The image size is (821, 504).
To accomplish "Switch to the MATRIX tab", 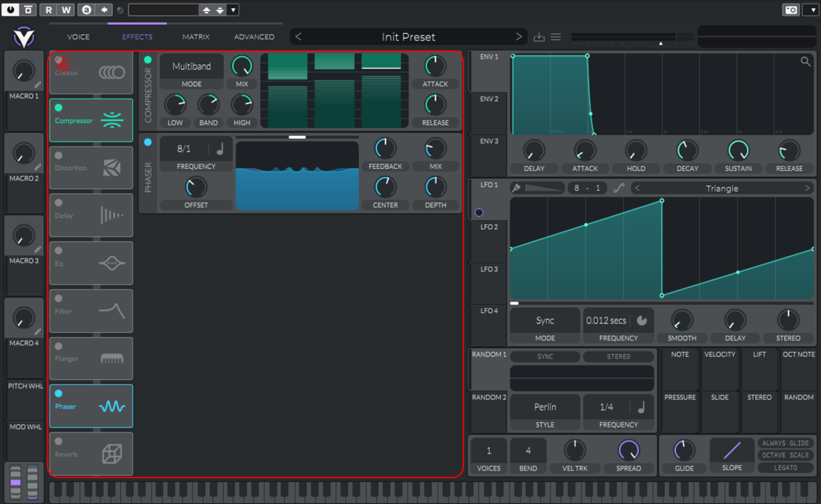I will pyautogui.click(x=196, y=37).
